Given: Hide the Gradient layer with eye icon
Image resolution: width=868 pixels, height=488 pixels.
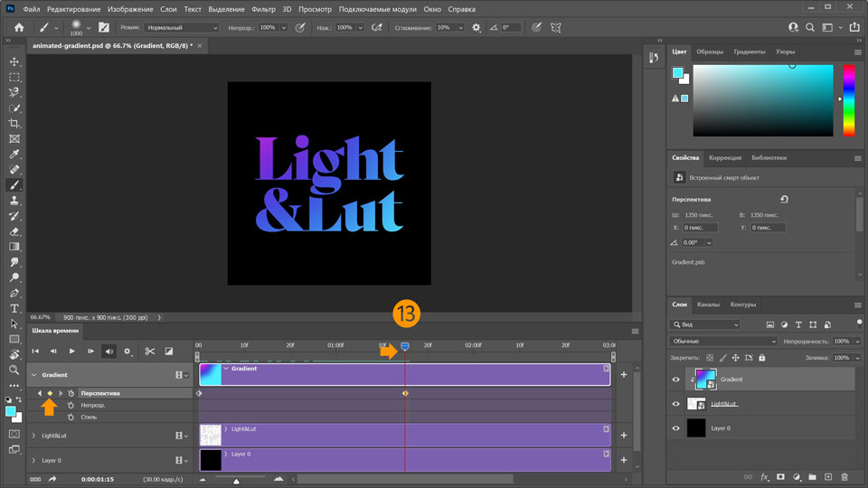Looking at the screenshot, I should [x=675, y=380].
